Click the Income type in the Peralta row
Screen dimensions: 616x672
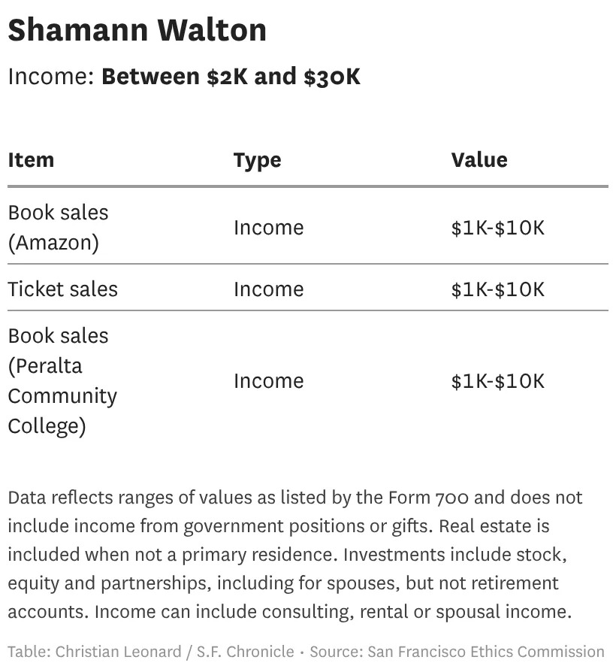pyautogui.click(x=268, y=381)
